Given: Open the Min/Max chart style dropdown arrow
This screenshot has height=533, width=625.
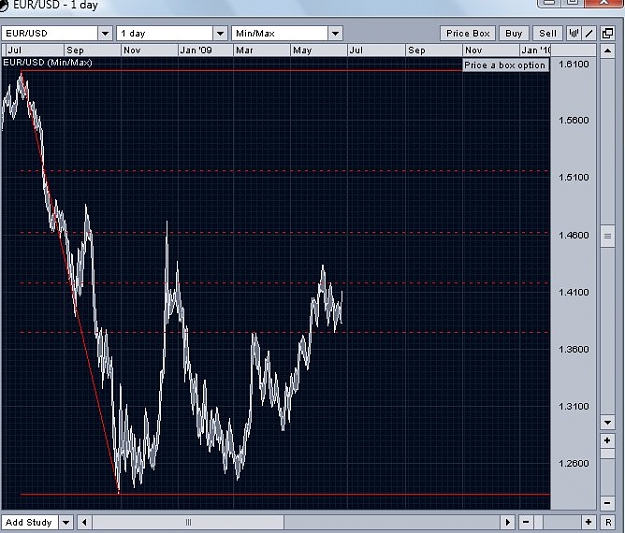Looking at the screenshot, I should click(x=335, y=33).
